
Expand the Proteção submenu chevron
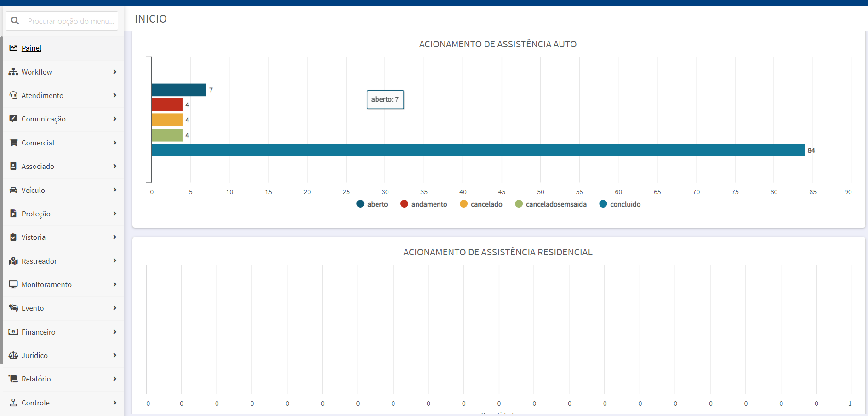coord(114,214)
